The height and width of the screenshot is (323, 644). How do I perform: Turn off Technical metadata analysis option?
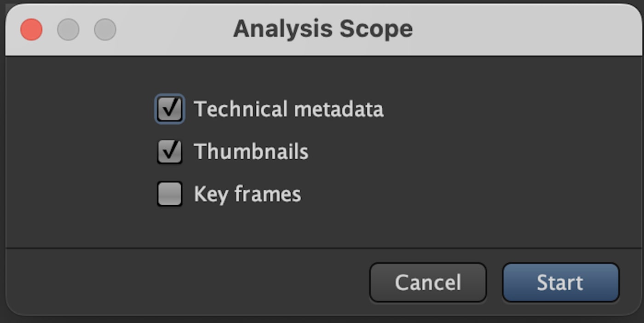pyautogui.click(x=170, y=109)
